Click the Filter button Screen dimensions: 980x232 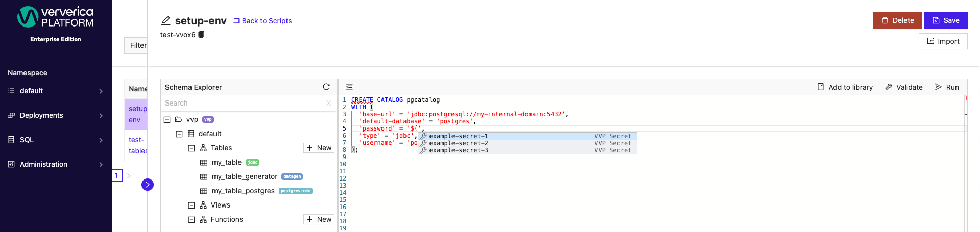pos(136,45)
